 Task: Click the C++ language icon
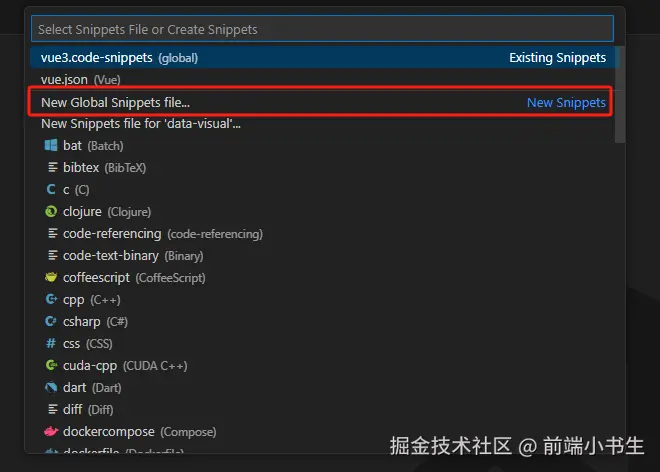[x=51, y=300]
